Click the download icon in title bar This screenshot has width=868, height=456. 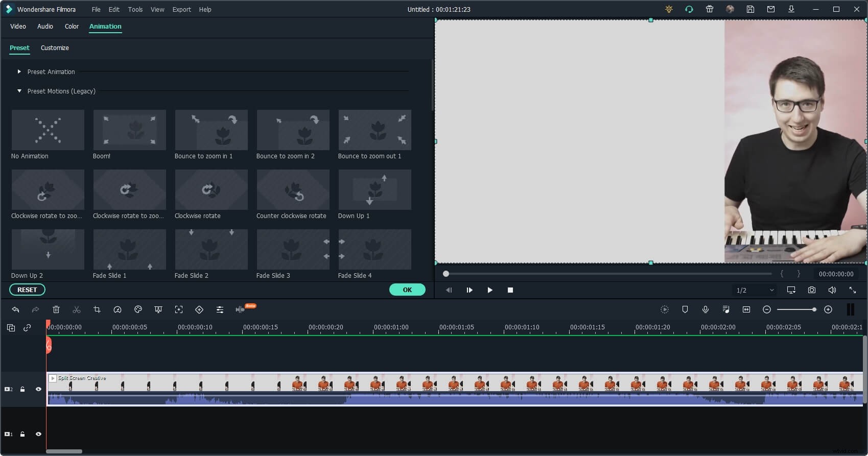pos(791,9)
